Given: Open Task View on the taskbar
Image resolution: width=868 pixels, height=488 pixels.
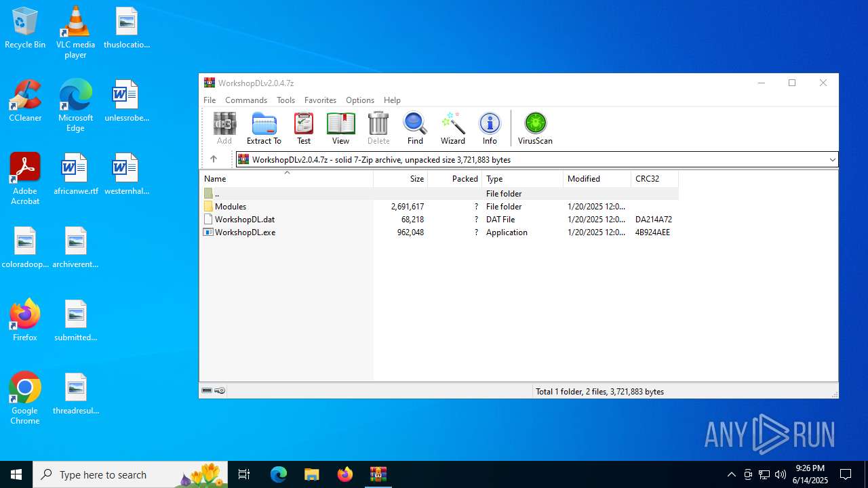Looking at the screenshot, I should tap(244, 474).
